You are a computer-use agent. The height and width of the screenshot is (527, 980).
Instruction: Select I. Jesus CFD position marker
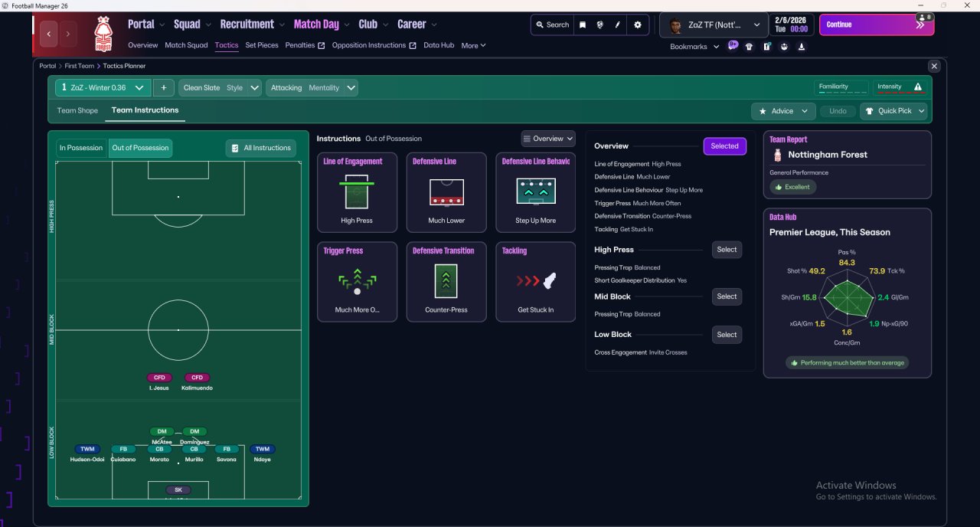point(160,378)
